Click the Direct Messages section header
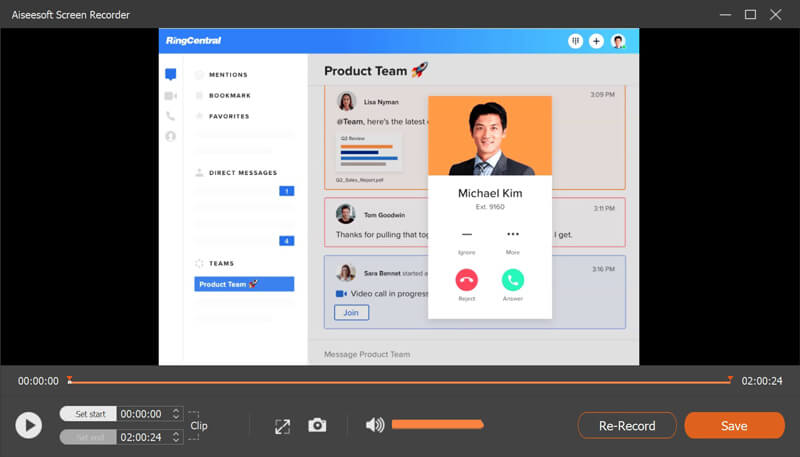Image resolution: width=800 pixels, height=457 pixels. [243, 173]
